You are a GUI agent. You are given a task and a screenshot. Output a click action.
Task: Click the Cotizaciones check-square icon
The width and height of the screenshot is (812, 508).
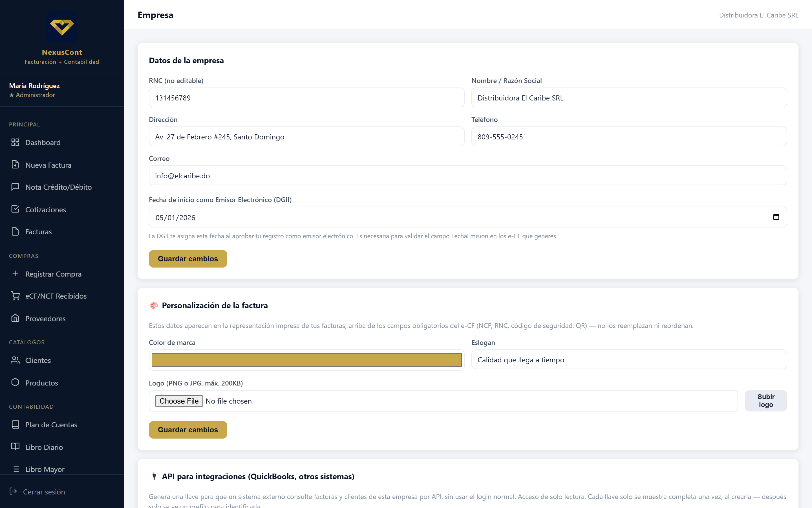(15, 209)
